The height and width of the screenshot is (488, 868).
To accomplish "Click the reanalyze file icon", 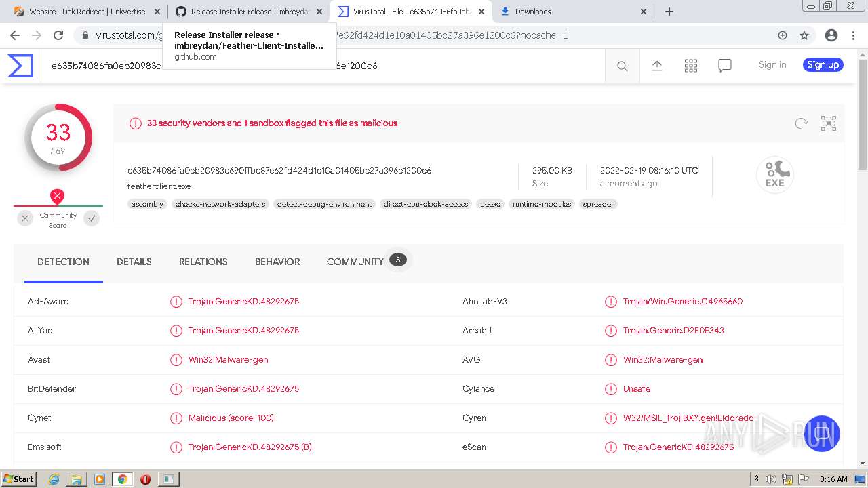I will [802, 123].
